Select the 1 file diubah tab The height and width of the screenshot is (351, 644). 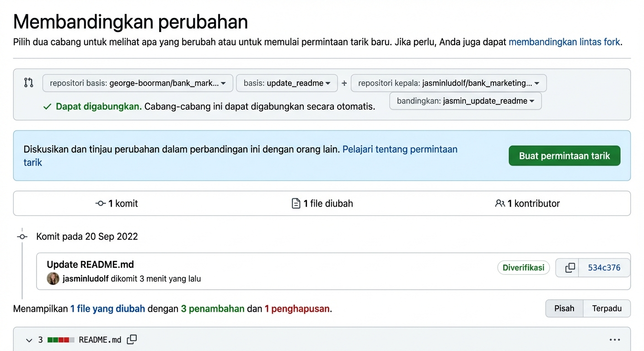[x=322, y=203]
